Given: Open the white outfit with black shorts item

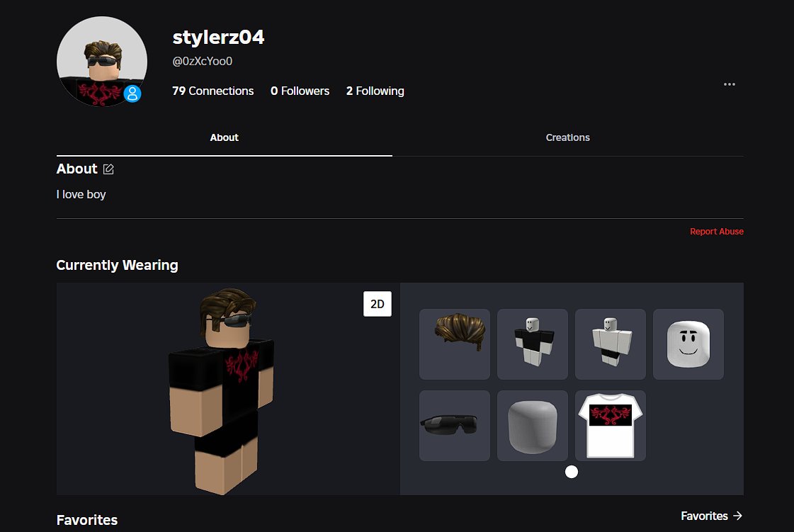Looking at the screenshot, I should (x=611, y=344).
